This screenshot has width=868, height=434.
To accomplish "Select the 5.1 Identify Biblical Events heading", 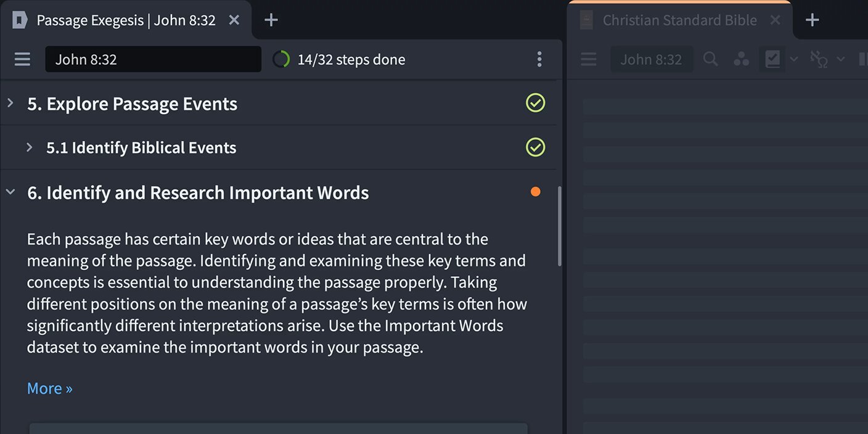I will (141, 147).
